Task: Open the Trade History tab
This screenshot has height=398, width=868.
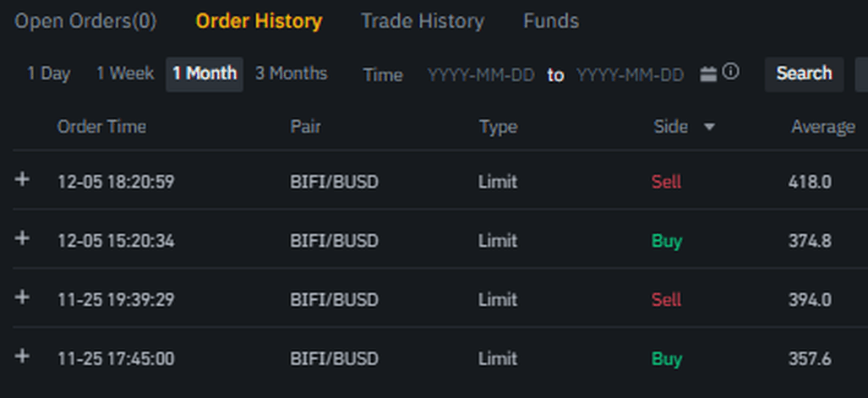Action: [x=423, y=21]
